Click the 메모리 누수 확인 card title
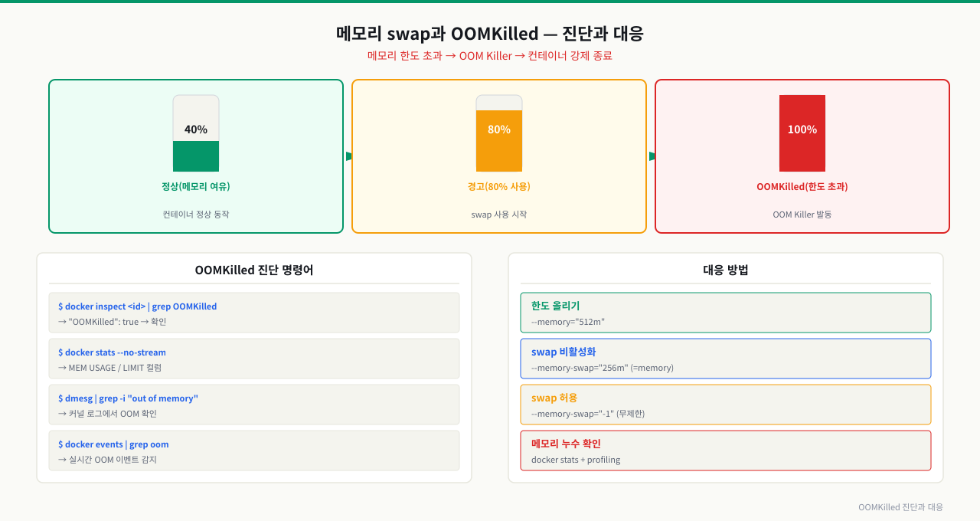This screenshot has width=980, height=521. [x=567, y=444]
